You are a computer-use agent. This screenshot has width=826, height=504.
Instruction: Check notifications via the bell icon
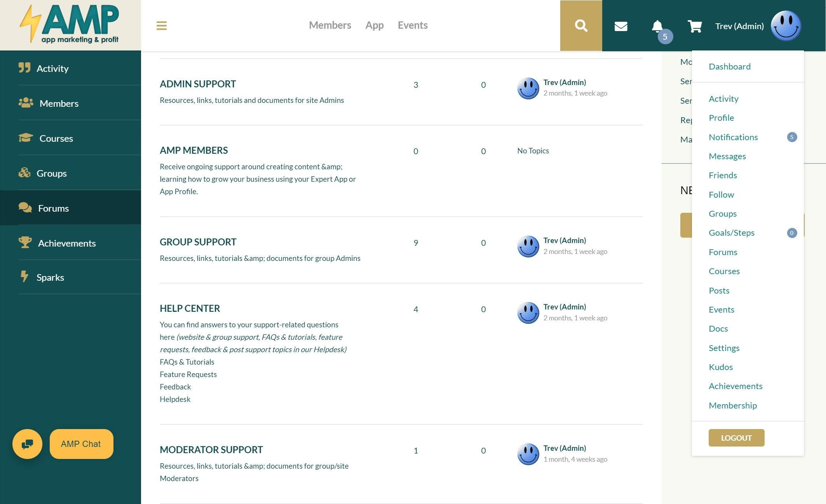[657, 25]
